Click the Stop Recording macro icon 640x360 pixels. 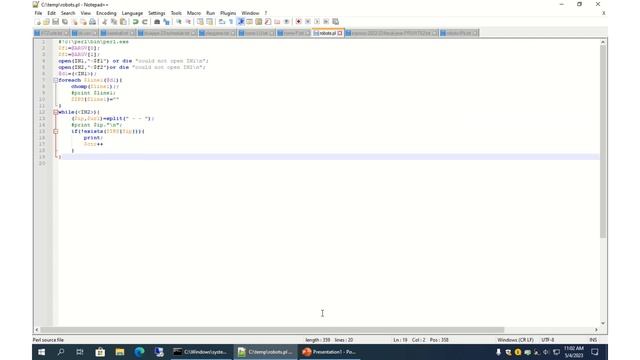(x=308, y=22)
